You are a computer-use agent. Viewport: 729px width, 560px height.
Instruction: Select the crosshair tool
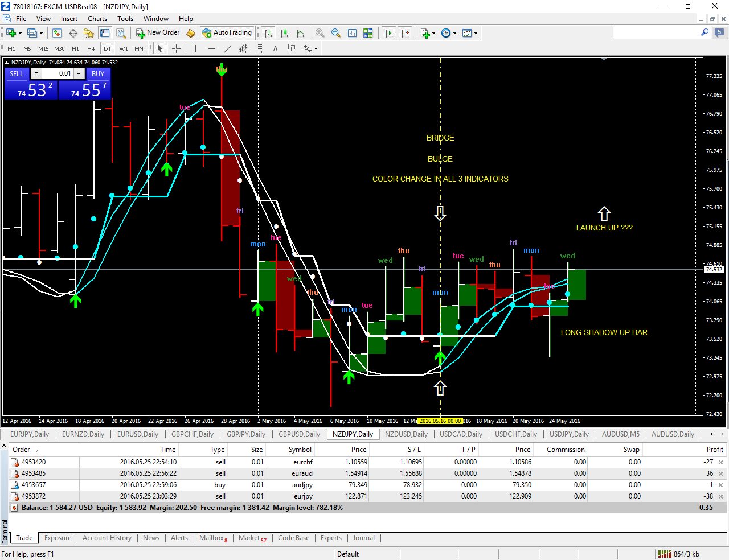point(176,48)
